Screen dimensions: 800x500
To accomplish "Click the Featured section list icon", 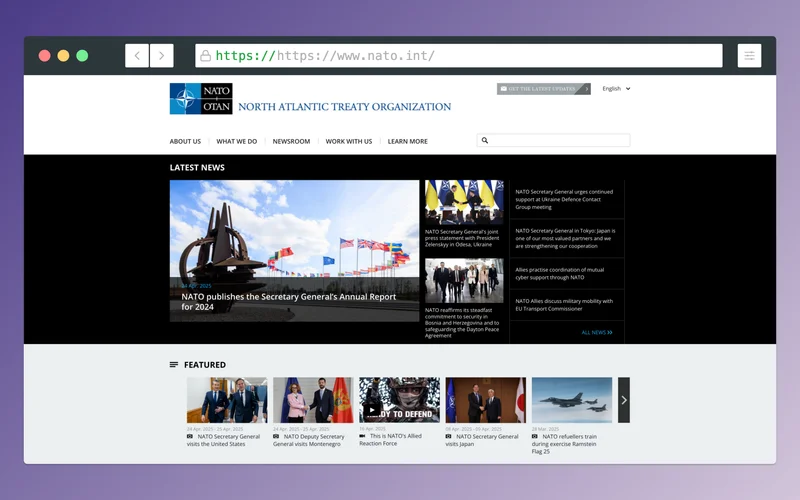I will (x=174, y=365).
